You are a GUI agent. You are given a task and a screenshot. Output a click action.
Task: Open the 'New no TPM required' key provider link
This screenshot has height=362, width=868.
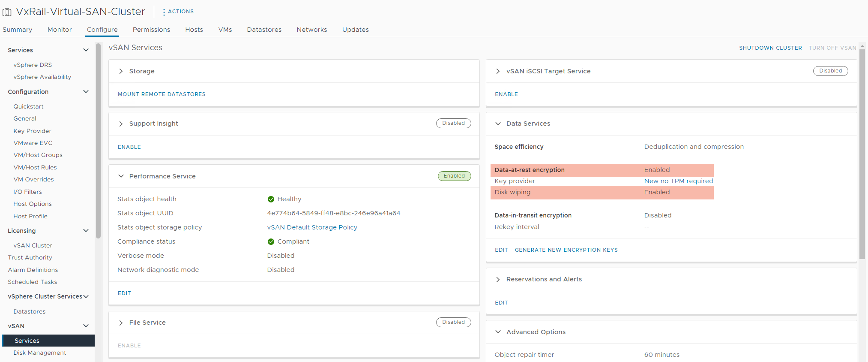[x=679, y=181]
